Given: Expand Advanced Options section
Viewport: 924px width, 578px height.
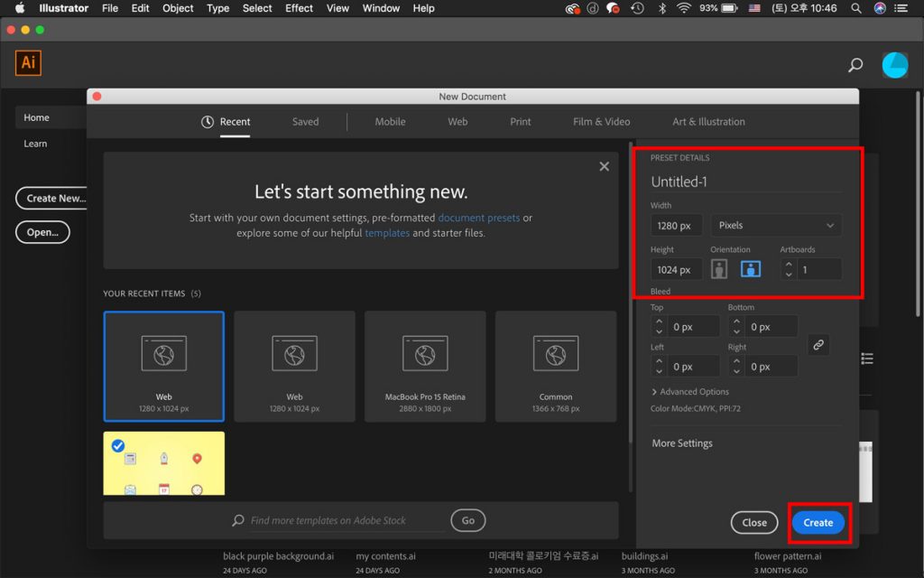Looking at the screenshot, I should point(690,392).
